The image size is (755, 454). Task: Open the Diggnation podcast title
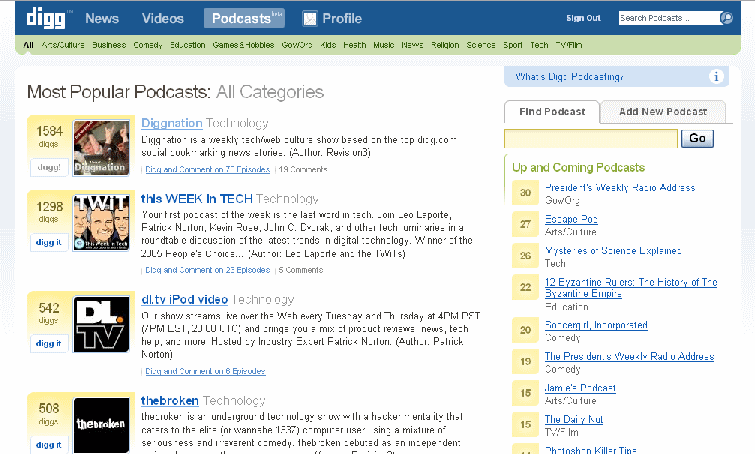(171, 123)
